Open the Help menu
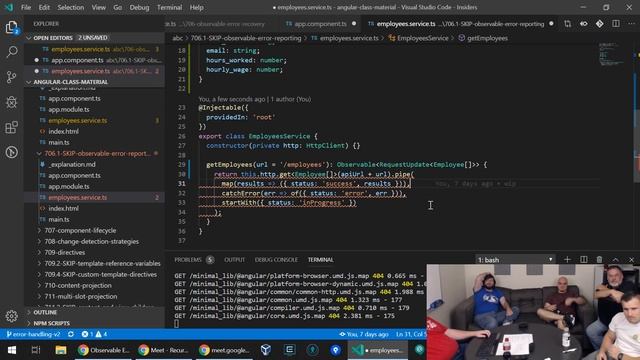The width and height of the screenshot is (640, 360). (196, 7)
